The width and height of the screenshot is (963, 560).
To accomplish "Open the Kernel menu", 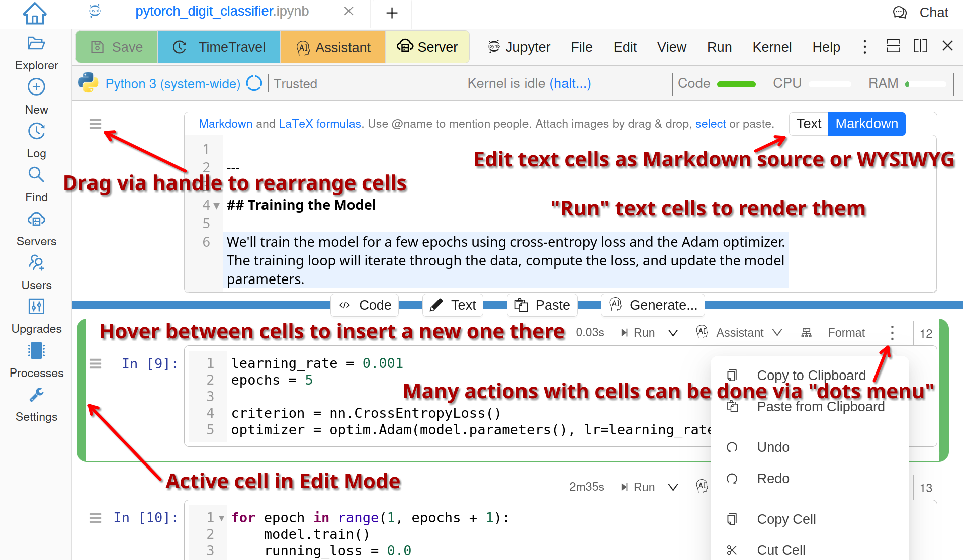I will 771,47.
